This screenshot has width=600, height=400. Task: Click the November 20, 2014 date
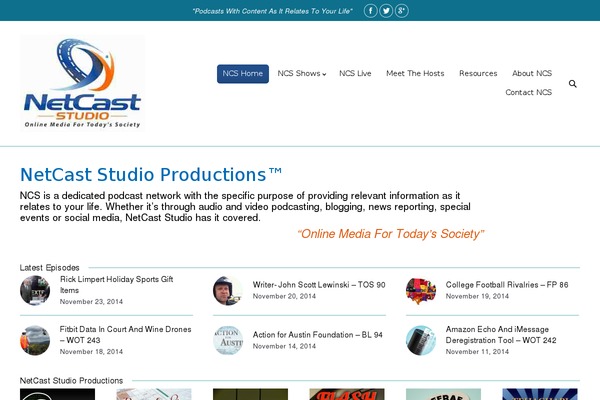point(284,296)
